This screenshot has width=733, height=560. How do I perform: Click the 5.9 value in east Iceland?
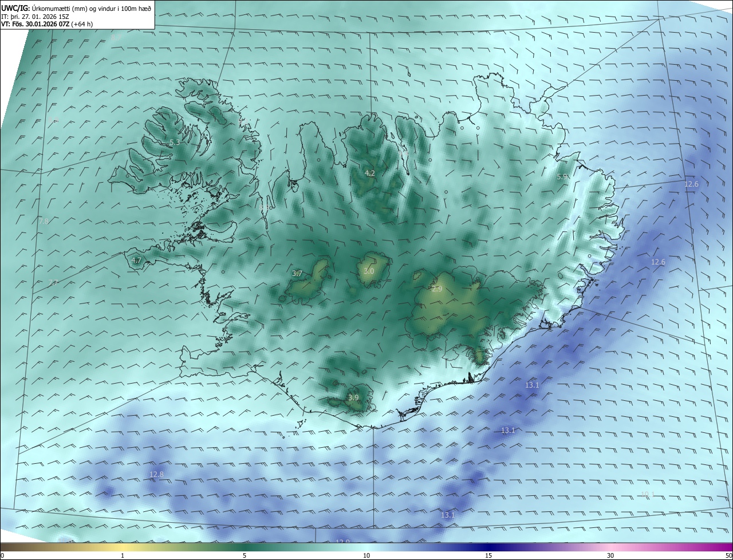click(x=562, y=177)
